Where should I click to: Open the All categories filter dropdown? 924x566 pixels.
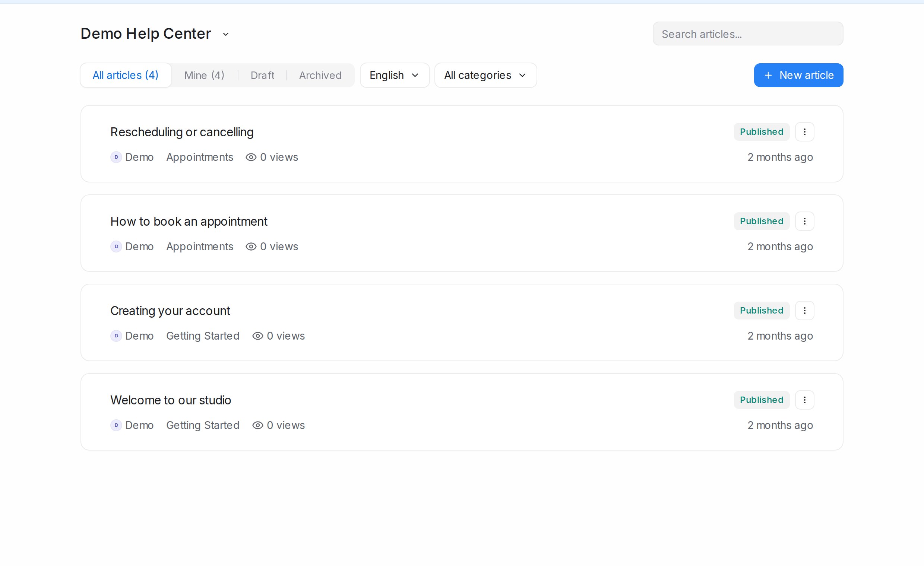tap(485, 75)
